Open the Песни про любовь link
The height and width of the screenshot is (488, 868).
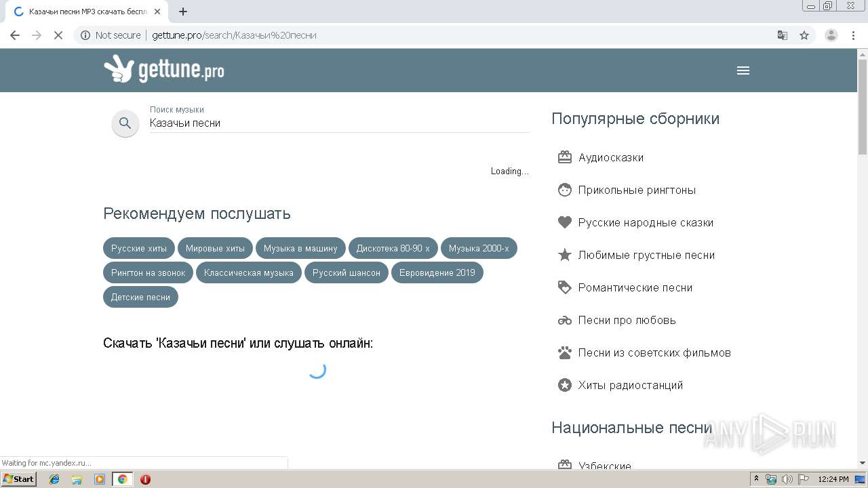pyautogui.click(x=627, y=320)
